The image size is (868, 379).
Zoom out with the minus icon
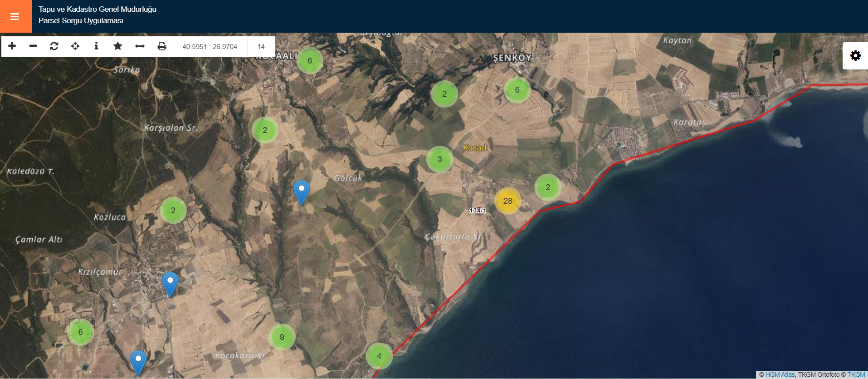(33, 46)
